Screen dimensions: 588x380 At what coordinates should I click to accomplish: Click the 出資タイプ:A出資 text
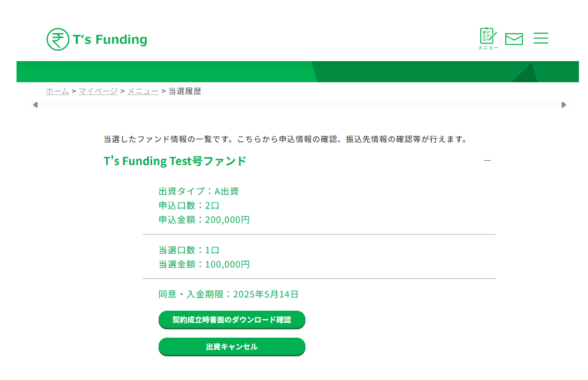[x=198, y=191]
